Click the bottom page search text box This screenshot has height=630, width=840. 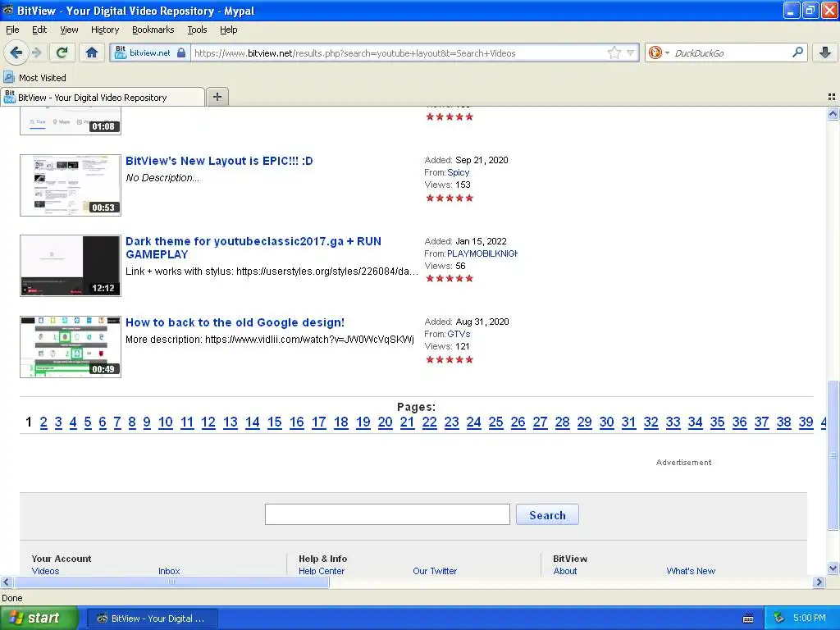(387, 514)
